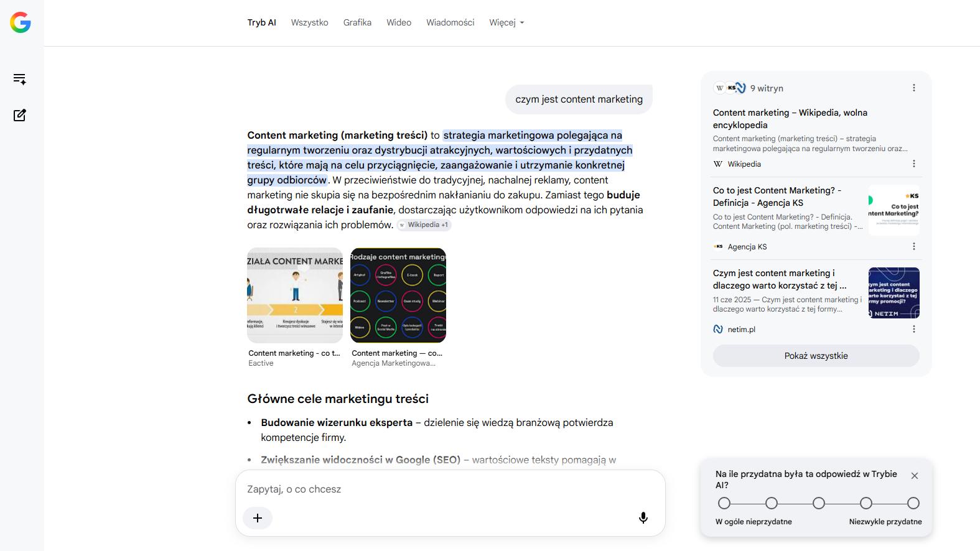The width and height of the screenshot is (980, 551).
Task: Switch to the Wszystko tab
Action: coord(309,22)
